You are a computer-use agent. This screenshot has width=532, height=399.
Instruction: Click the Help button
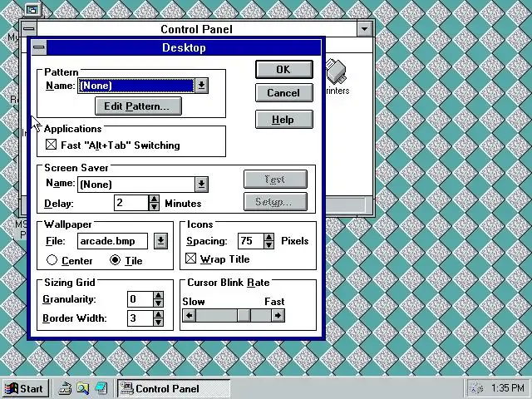click(284, 120)
